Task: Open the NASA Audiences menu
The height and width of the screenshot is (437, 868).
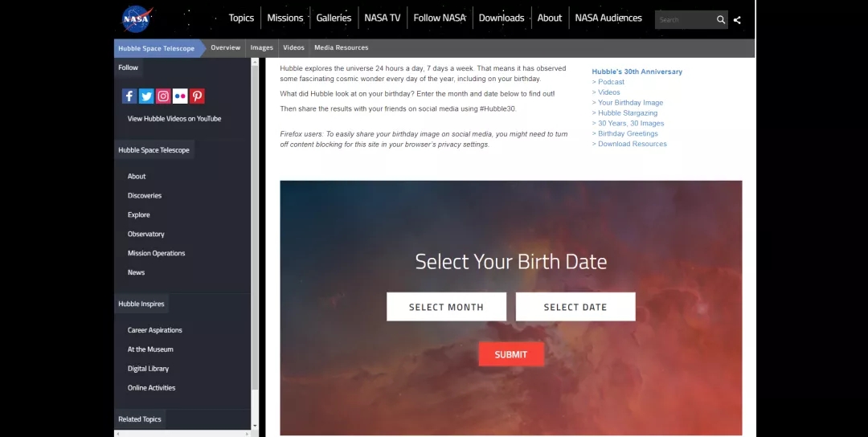Action: pos(608,18)
